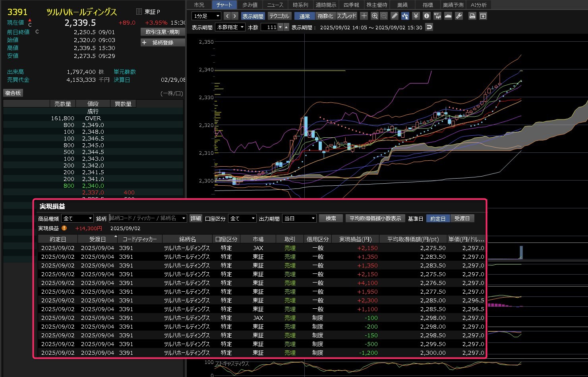Open the 本数指定 display period dropdown
Screen dimensions: 588x377
tap(230, 27)
